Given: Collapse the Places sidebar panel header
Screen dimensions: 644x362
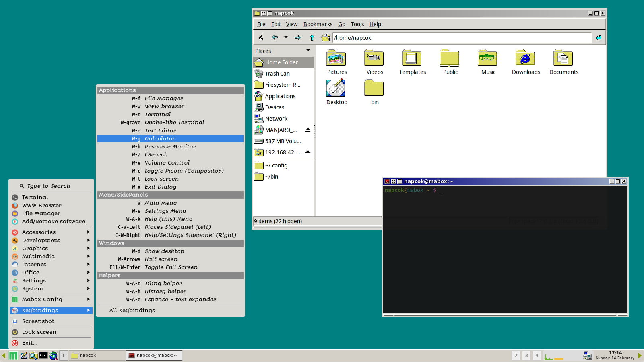Looking at the screenshot, I should point(308,51).
